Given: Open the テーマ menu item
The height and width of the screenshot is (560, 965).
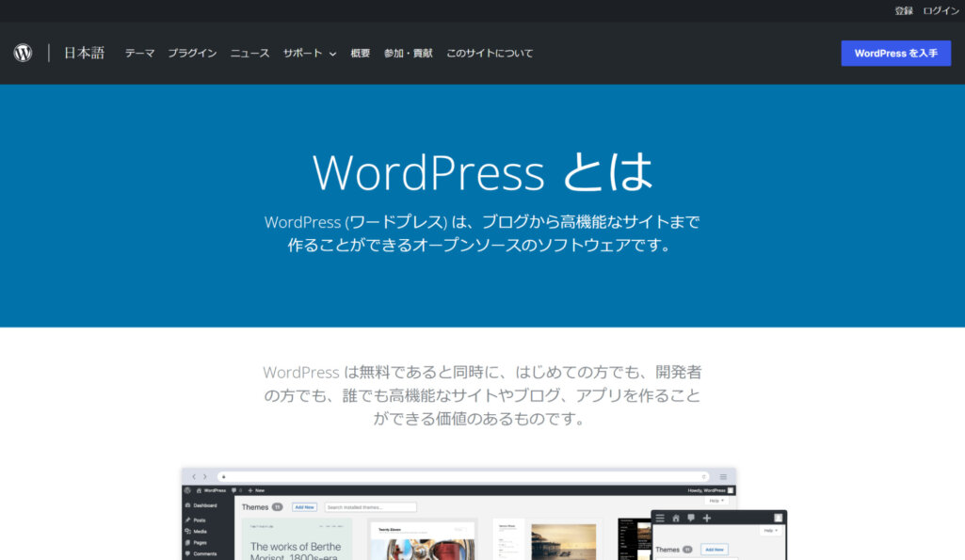Looking at the screenshot, I should pyautogui.click(x=139, y=54).
